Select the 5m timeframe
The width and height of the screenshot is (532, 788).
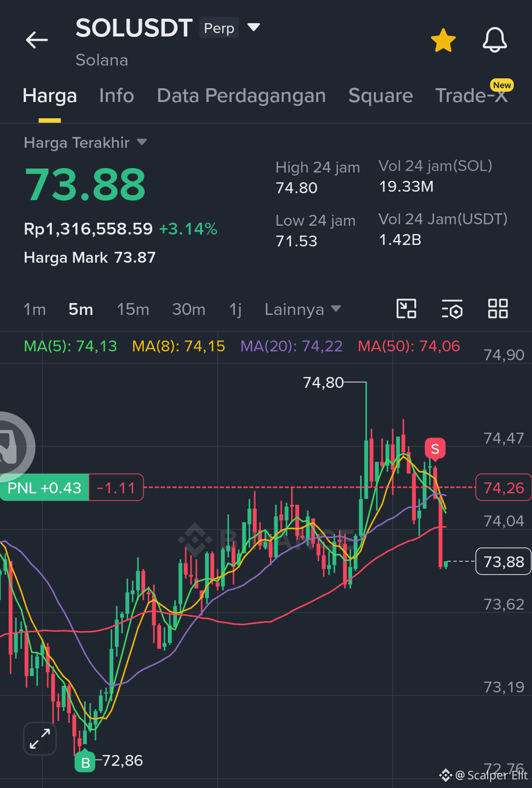point(81,309)
